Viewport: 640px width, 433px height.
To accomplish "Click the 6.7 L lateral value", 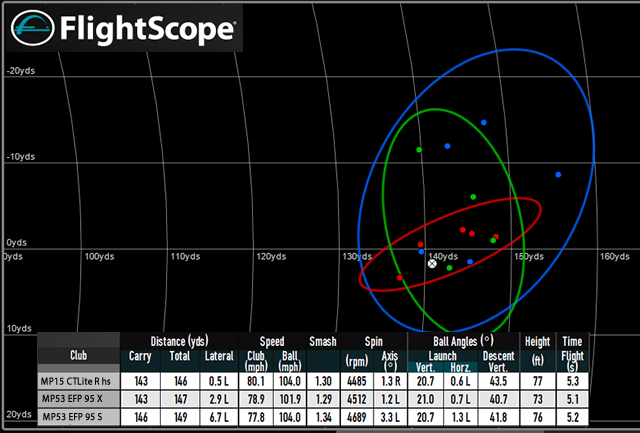I will 218,417.
